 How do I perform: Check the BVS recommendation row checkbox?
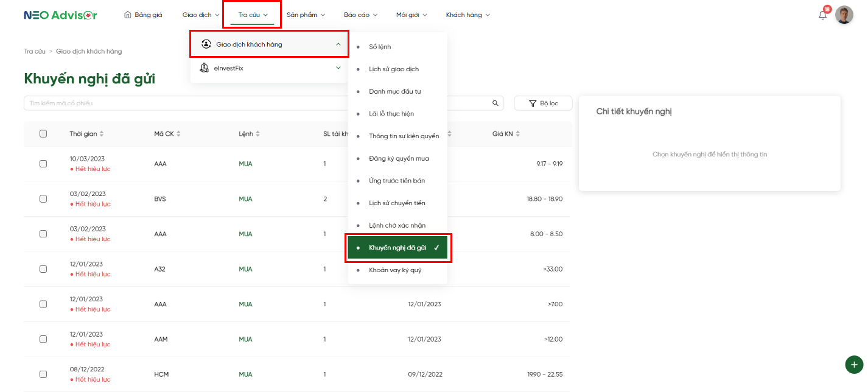point(43,199)
